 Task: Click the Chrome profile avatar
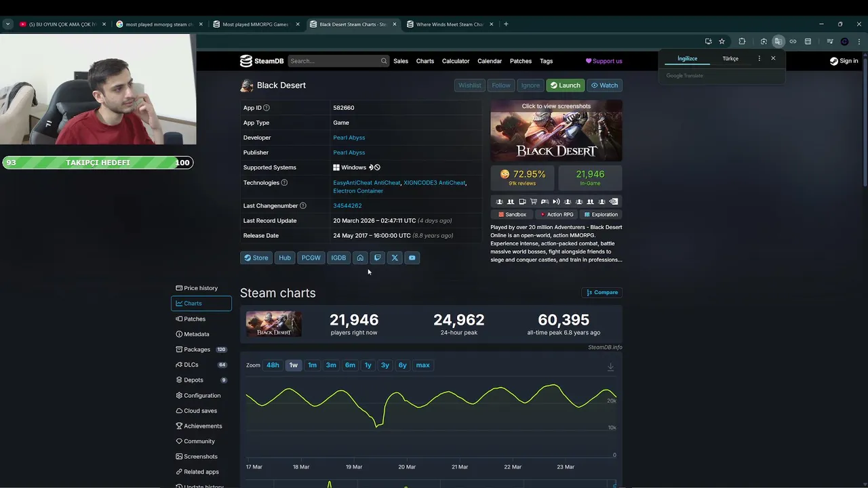pyautogui.click(x=844, y=41)
